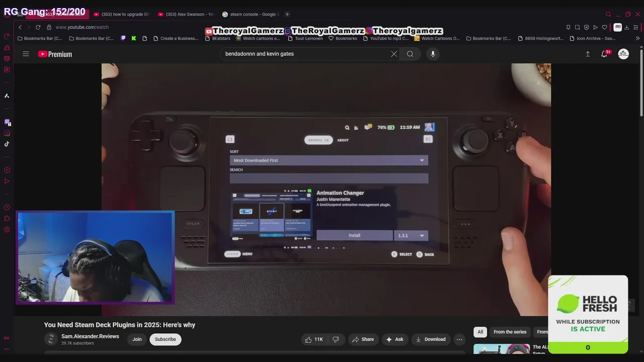The height and width of the screenshot is (362, 644).
Task: Open the first Bookmarks Bar folder
Action: pyautogui.click(x=40, y=38)
